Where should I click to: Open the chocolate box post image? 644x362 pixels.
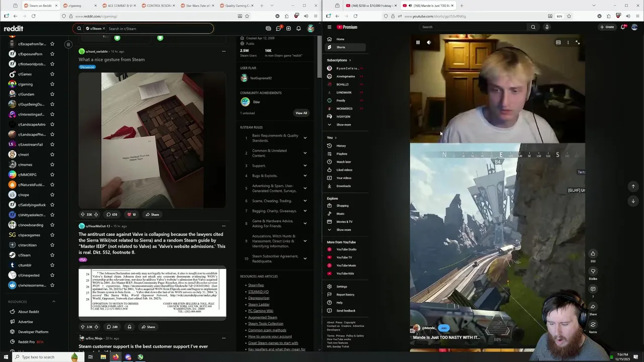pos(152,140)
